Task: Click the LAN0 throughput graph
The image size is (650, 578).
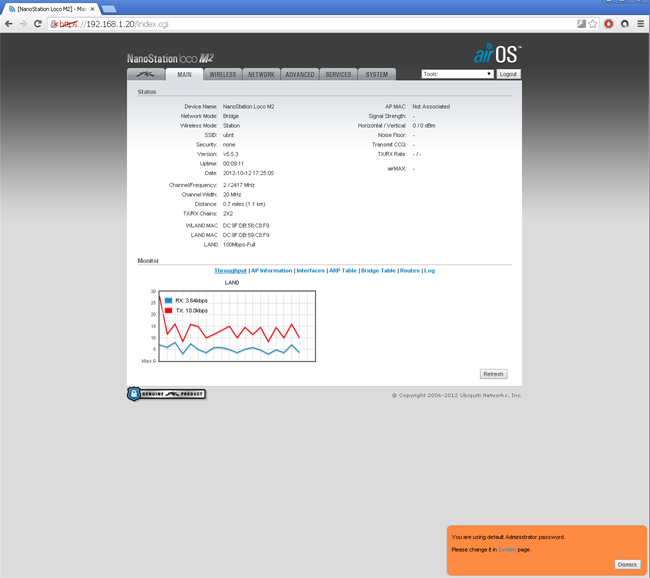Action: point(237,326)
